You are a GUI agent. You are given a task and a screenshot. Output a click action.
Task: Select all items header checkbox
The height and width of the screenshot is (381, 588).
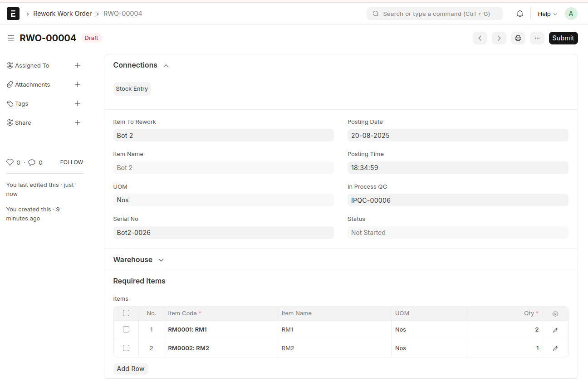pyautogui.click(x=126, y=313)
